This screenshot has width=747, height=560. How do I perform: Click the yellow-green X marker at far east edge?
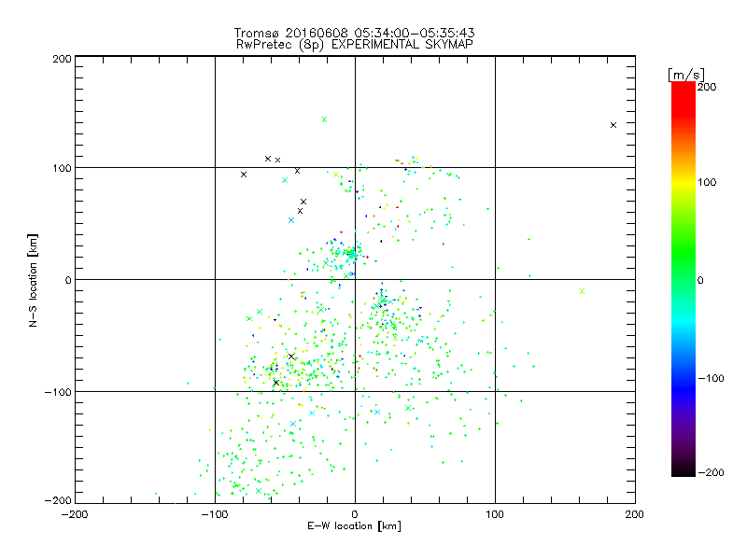pos(582,291)
